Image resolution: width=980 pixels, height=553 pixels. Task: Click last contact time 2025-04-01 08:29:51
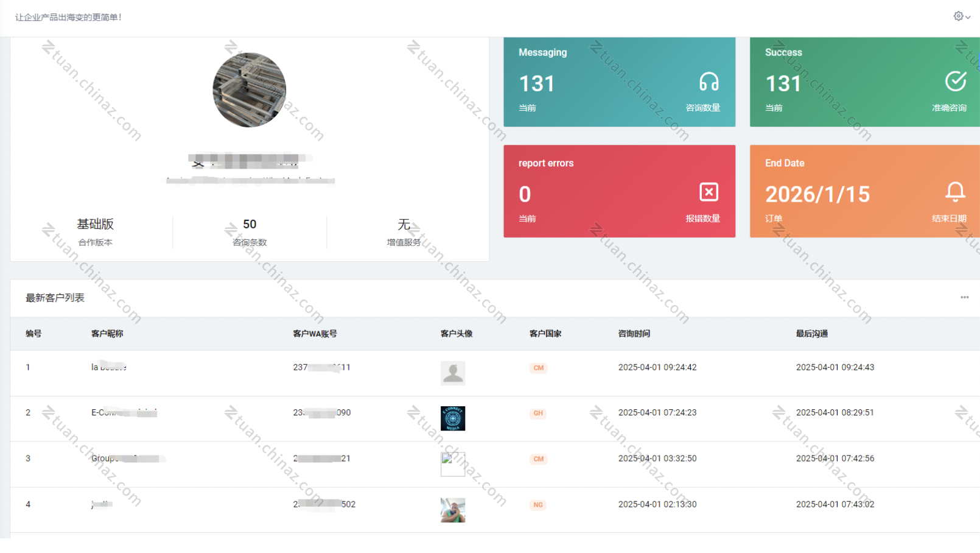click(x=835, y=412)
